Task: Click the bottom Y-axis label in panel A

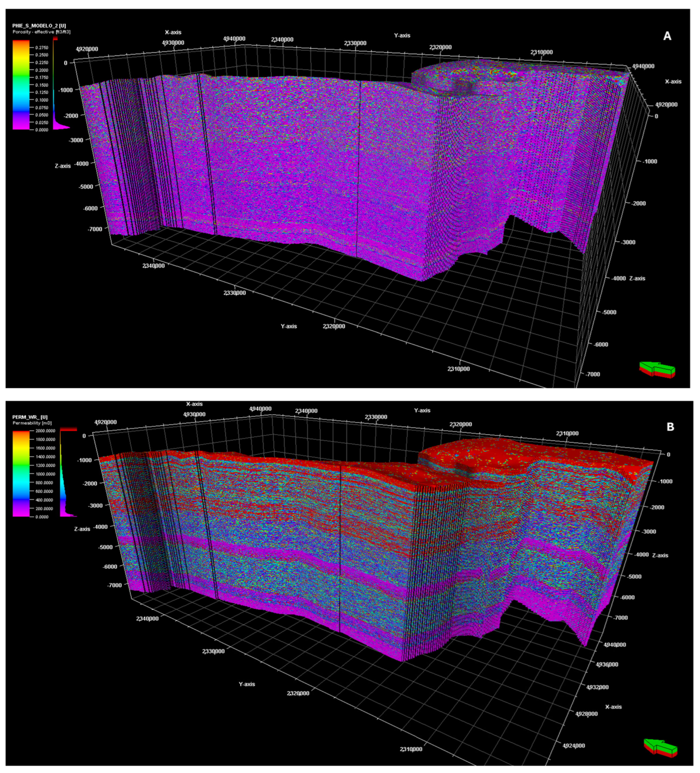Action: [289, 326]
